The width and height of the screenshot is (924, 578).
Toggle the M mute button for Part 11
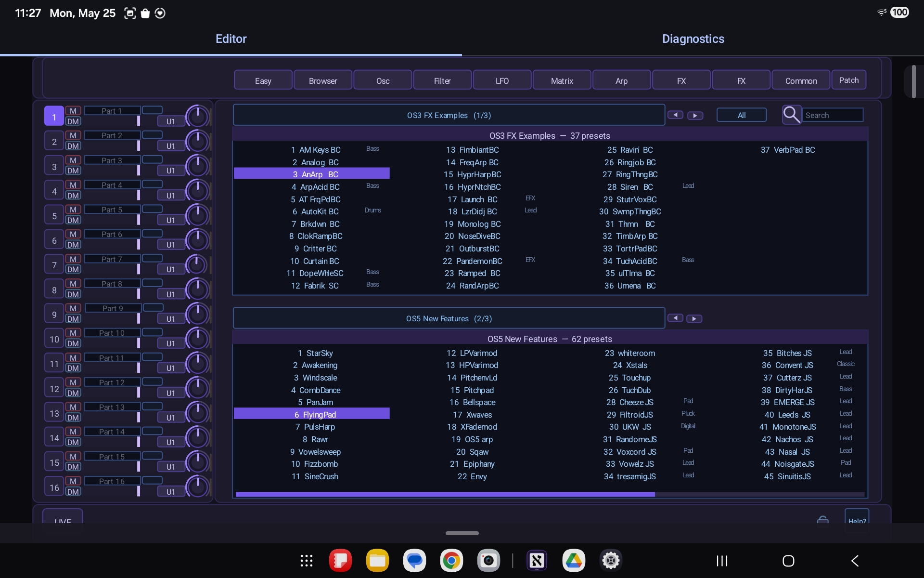[73, 357]
